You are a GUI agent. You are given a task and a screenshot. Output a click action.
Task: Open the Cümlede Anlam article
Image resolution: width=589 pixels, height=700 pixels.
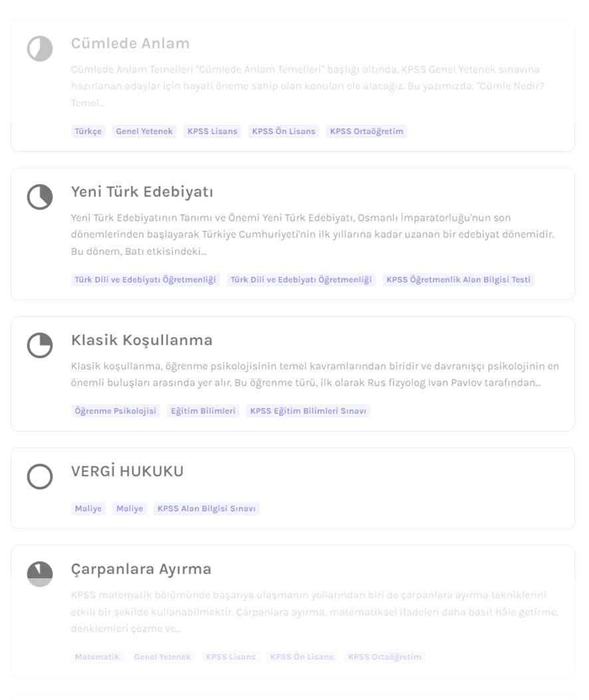130,43
